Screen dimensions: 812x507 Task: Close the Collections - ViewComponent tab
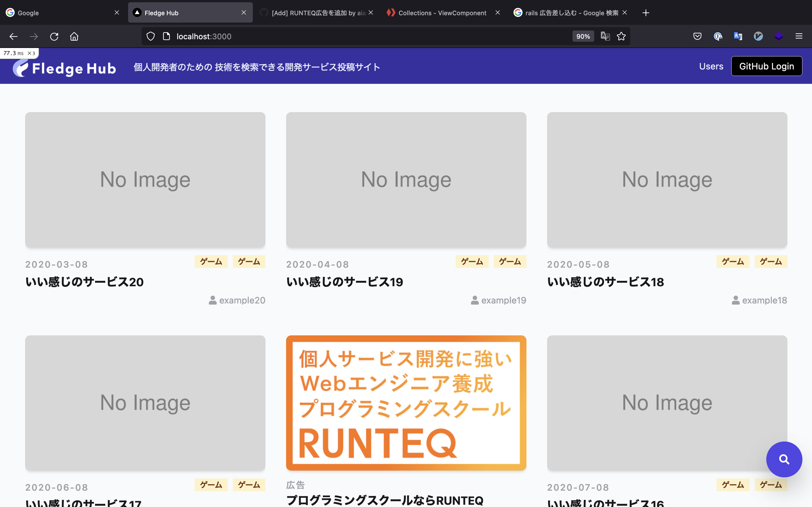[498, 13]
